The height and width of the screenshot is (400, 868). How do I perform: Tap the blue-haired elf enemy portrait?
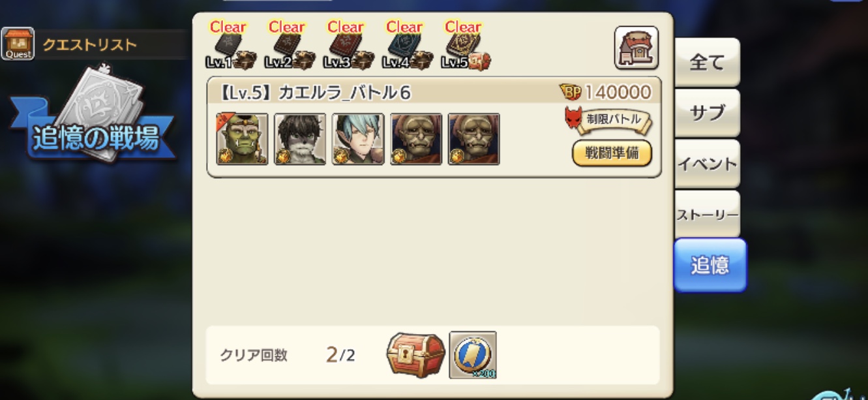point(358,139)
